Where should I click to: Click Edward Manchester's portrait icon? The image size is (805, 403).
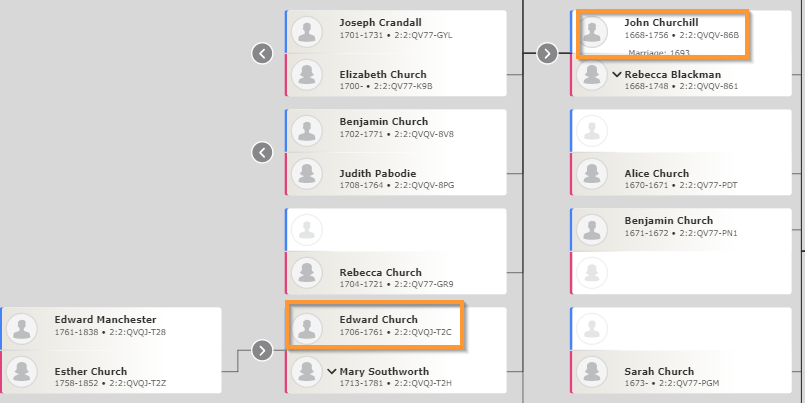coord(22,329)
